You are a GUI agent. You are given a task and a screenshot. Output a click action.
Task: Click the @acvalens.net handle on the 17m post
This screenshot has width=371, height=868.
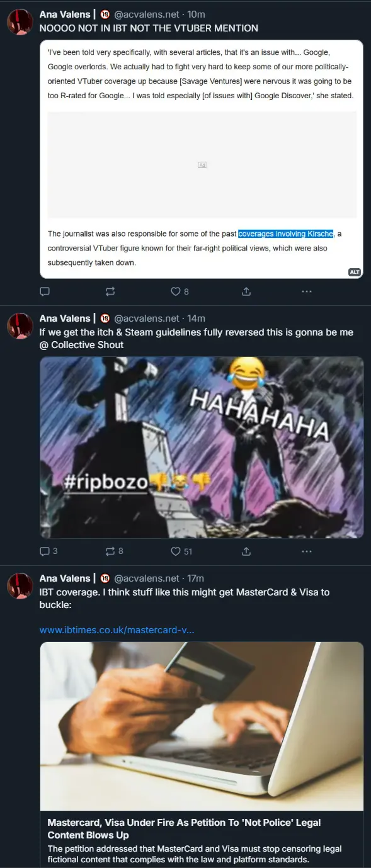tap(146, 578)
